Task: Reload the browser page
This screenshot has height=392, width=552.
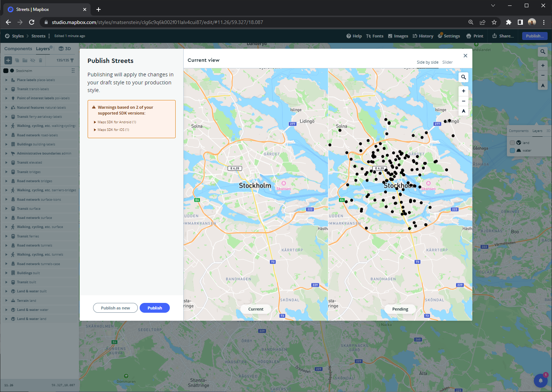Action: point(32,22)
